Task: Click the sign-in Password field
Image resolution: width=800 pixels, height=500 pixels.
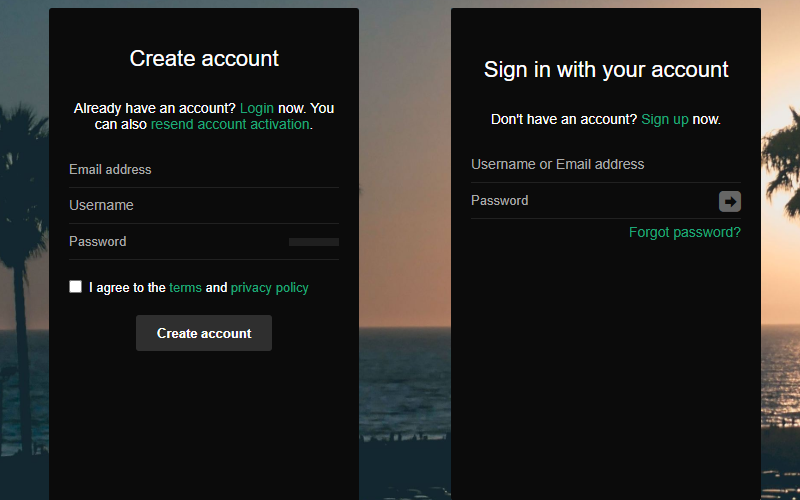Action: pyautogui.click(x=590, y=201)
